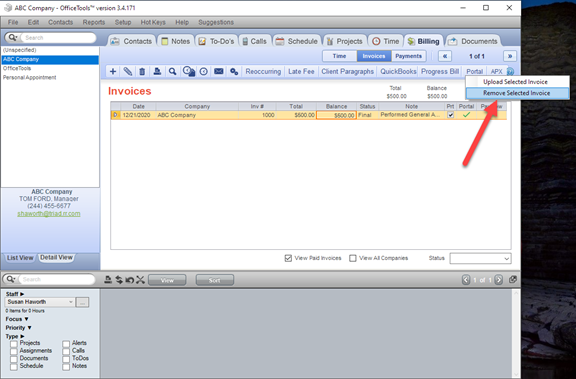Image resolution: width=576 pixels, height=379 pixels.
Task: Click the undo arrow icon in bottom toolbar
Action: (129, 280)
